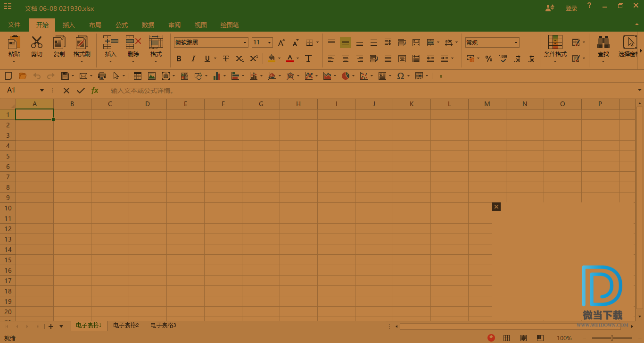Click the large T text style icon
The height and width of the screenshot is (343, 644).
click(x=308, y=59)
